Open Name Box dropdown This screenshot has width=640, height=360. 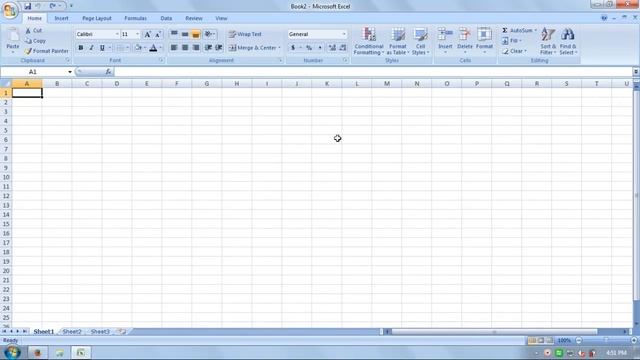[70, 72]
